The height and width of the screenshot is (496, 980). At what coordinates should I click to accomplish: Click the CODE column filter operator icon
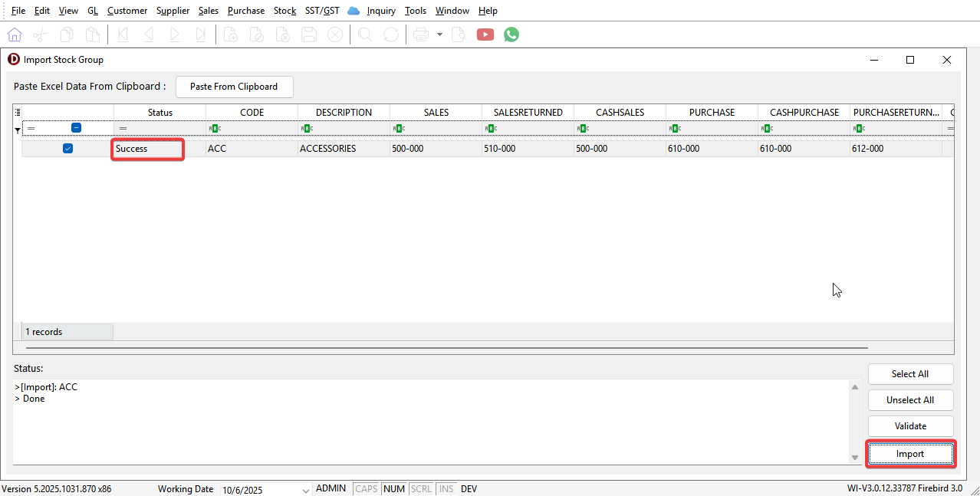(214, 129)
